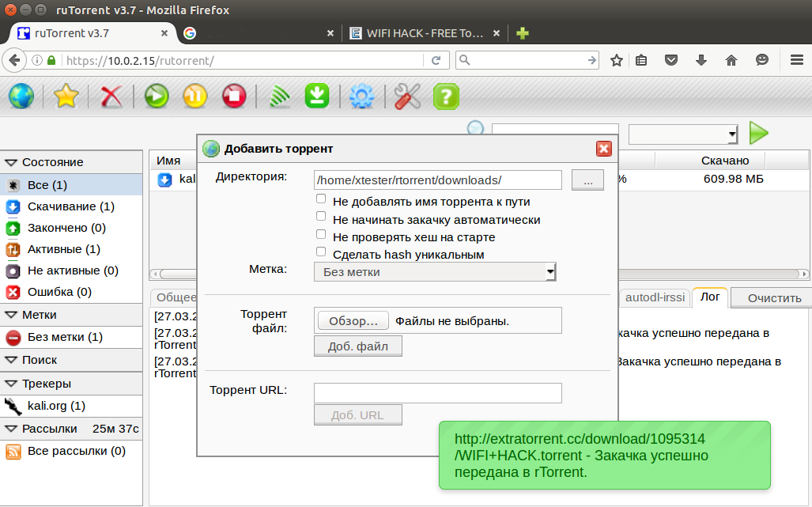Image resolution: width=812 pixels, height=507 pixels.
Task: Close the Добавить торрент dialog
Action: pyautogui.click(x=604, y=149)
